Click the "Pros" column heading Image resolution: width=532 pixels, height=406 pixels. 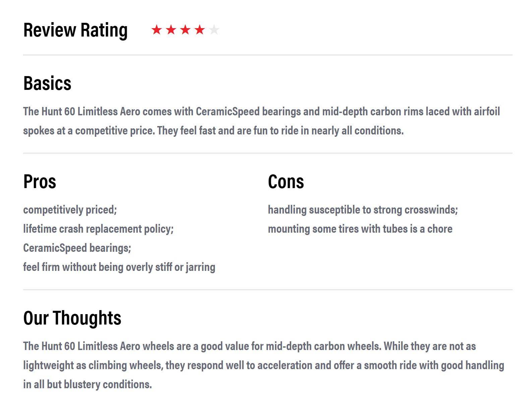click(40, 181)
